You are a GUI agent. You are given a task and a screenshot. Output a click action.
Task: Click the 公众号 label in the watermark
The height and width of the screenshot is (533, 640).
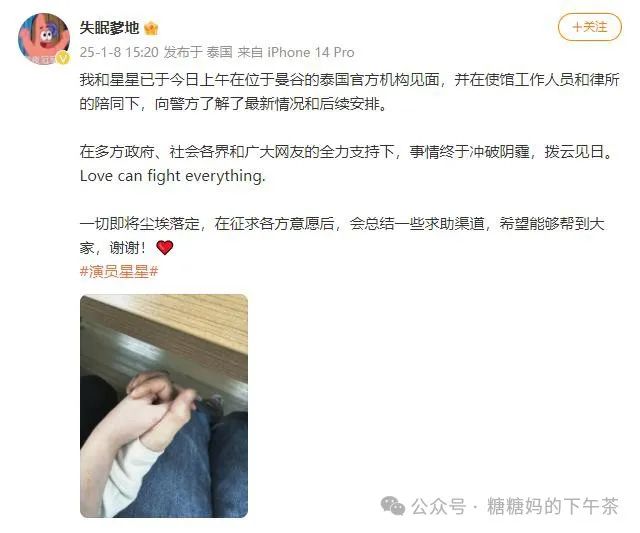[x=438, y=506]
